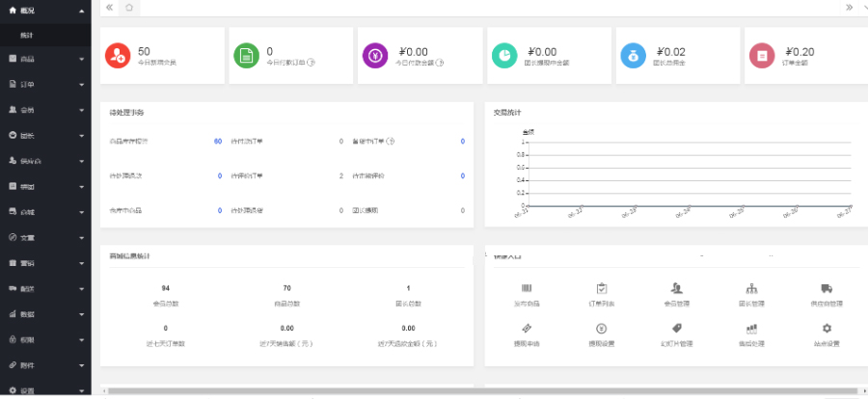
Task: Click the purple yen payment amount icon
Action: [375, 56]
